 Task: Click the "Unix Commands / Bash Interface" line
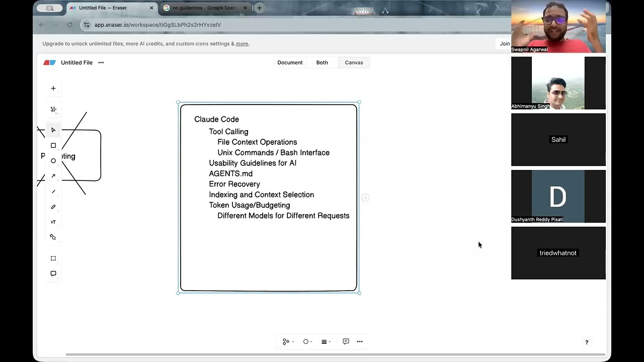(273, 153)
